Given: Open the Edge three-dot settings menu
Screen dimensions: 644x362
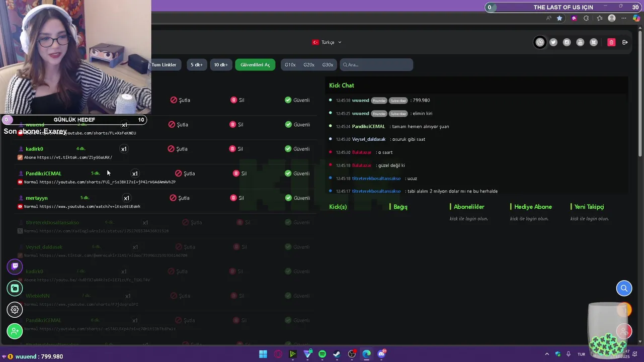Looking at the screenshot, I should pos(624,18).
